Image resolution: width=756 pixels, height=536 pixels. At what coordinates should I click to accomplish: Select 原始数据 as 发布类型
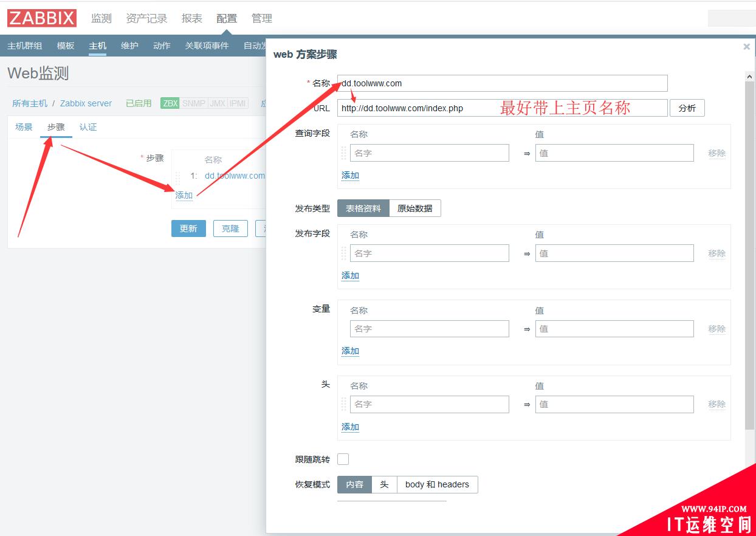click(x=415, y=208)
